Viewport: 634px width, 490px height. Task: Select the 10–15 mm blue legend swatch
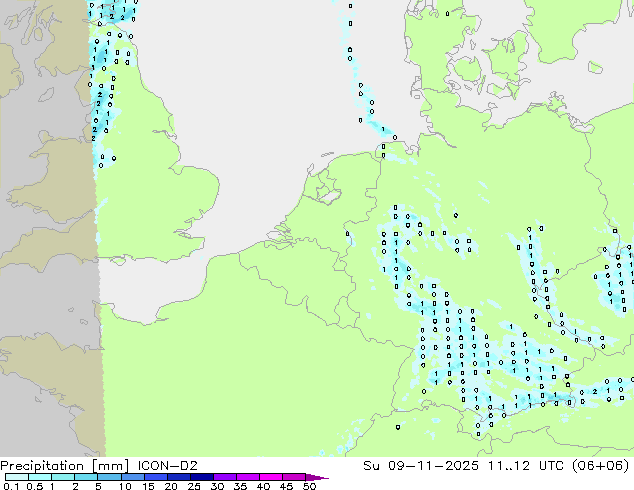pyautogui.click(x=132, y=477)
